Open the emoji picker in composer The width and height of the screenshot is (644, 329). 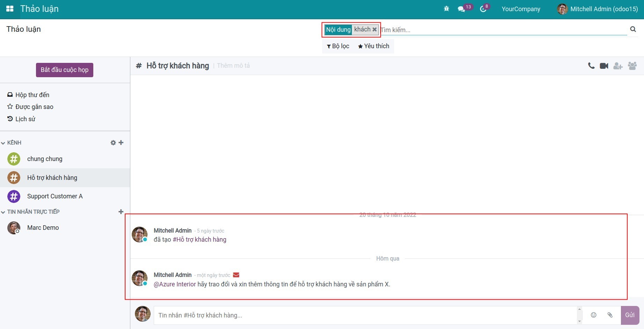point(593,315)
